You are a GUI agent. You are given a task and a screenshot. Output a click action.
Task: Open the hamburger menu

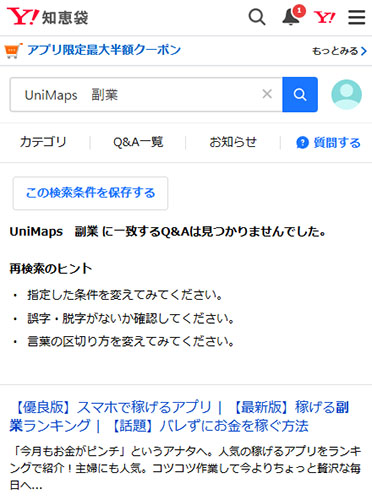tap(357, 17)
